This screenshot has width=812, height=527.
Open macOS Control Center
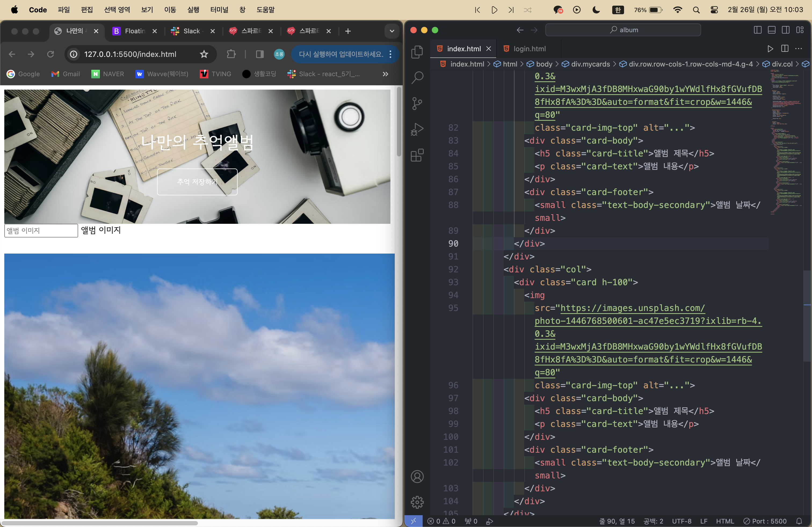pos(714,10)
